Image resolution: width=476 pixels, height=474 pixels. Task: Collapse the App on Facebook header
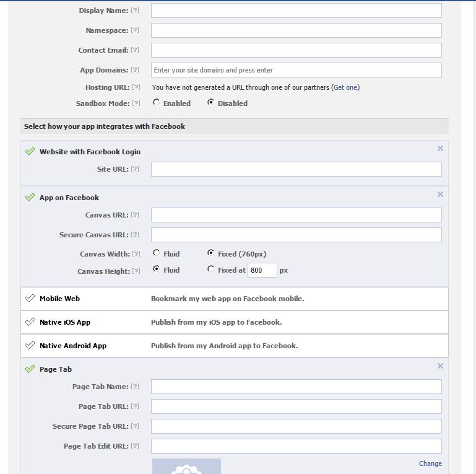coord(69,198)
